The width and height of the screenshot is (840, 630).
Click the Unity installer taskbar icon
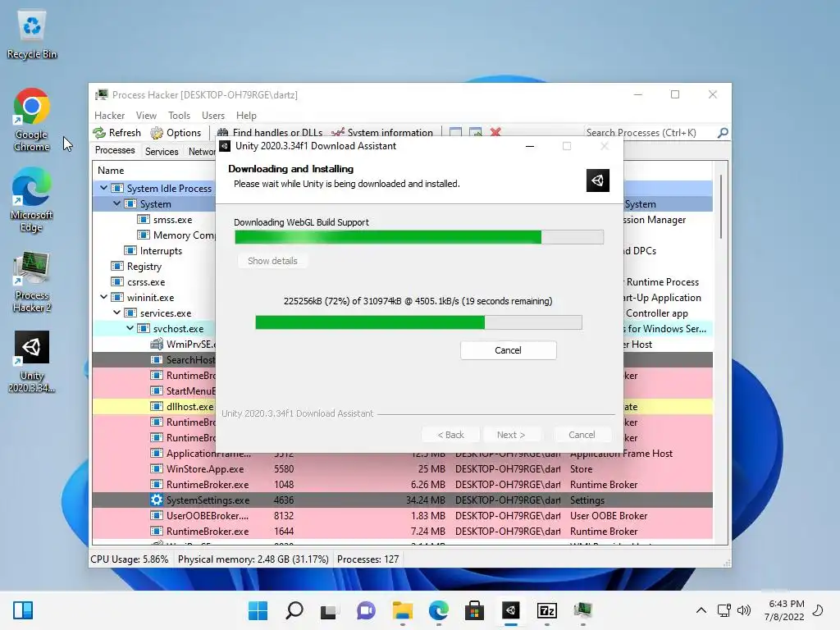510,610
